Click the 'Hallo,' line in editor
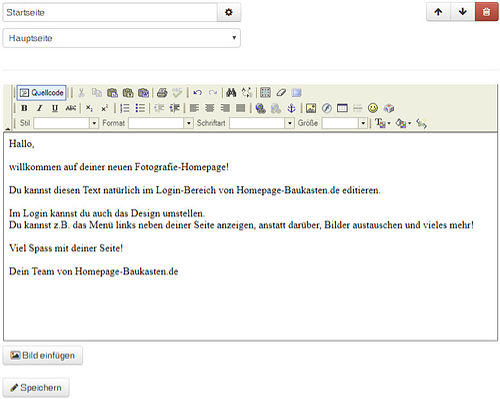This screenshot has height=399, width=500. point(22,144)
